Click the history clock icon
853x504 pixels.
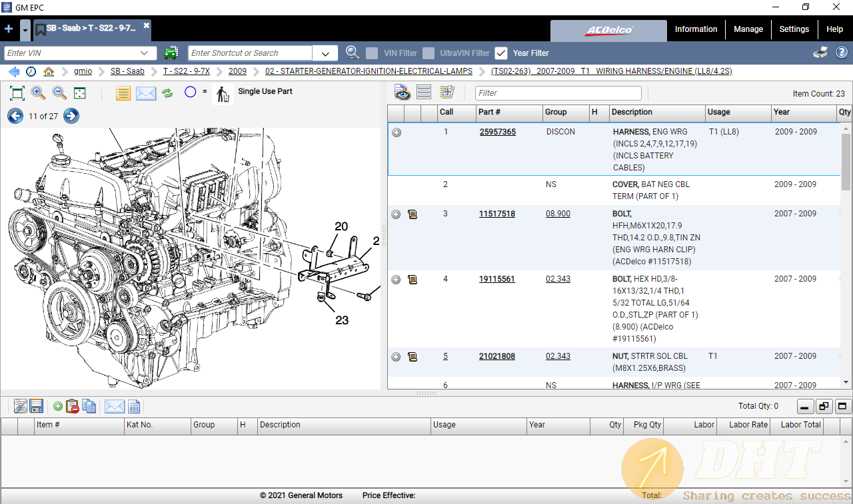(31, 71)
